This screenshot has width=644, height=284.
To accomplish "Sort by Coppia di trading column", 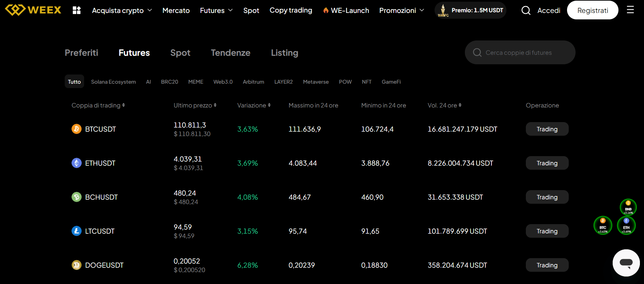I will 98,105.
